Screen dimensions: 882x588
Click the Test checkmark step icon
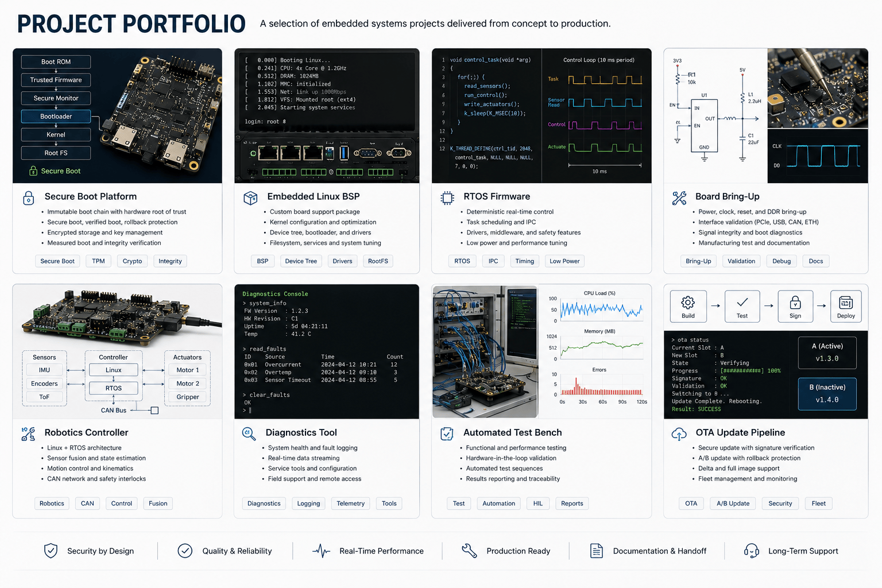tap(742, 306)
